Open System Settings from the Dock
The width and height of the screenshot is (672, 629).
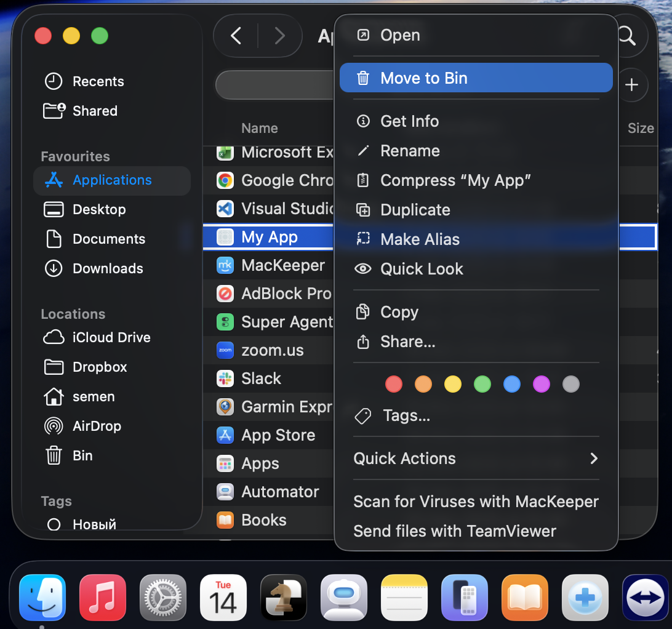coord(163,597)
